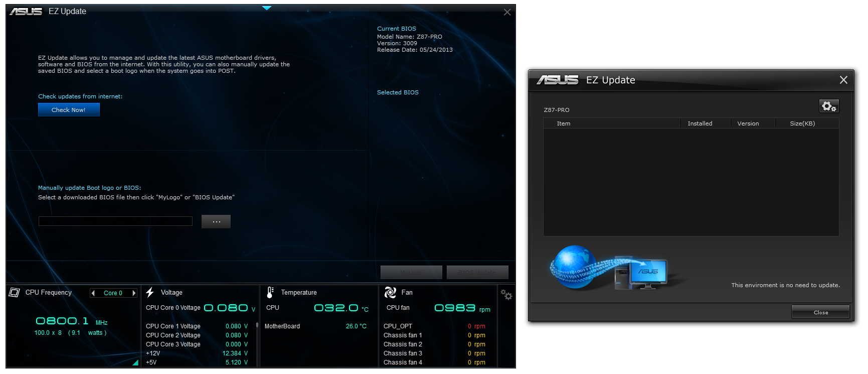Click the Chassis fan 4 row
Viewport: 868px width, 374px height.
point(434,362)
